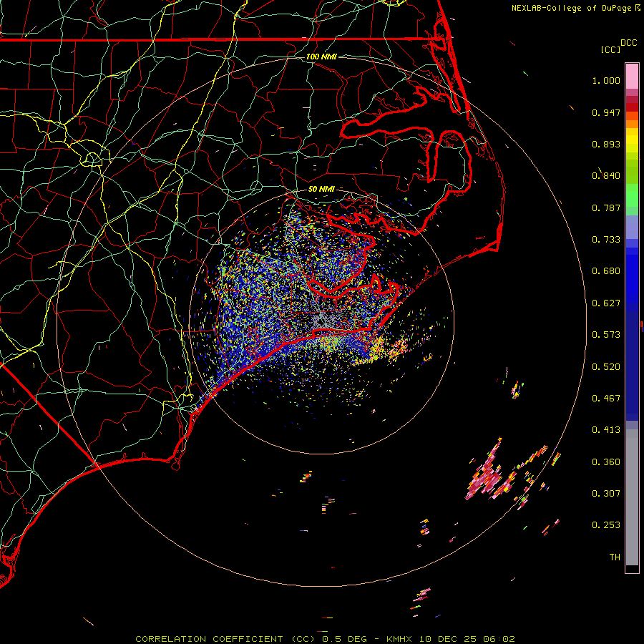The height and width of the screenshot is (644, 644).
Task: Select the 0.840 scale value
Action: coord(606,176)
